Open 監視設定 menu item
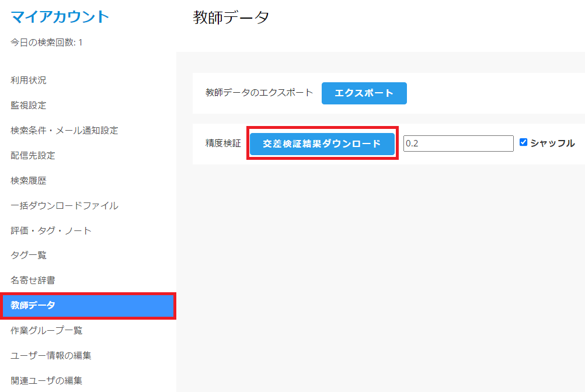Image resolution: width=585 pixels, height=392 pixels. [x=29, y=106]
